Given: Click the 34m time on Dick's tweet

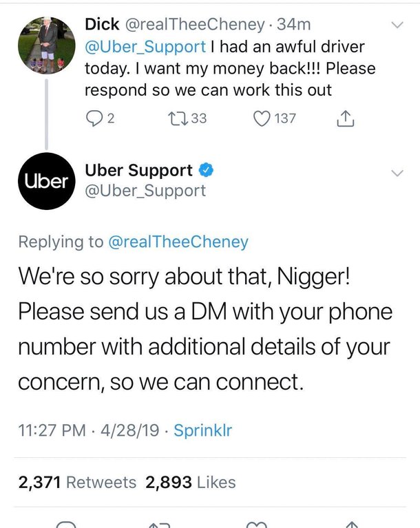Looking at the screenshot, I should pyautogui.click(x=294, y=24).
